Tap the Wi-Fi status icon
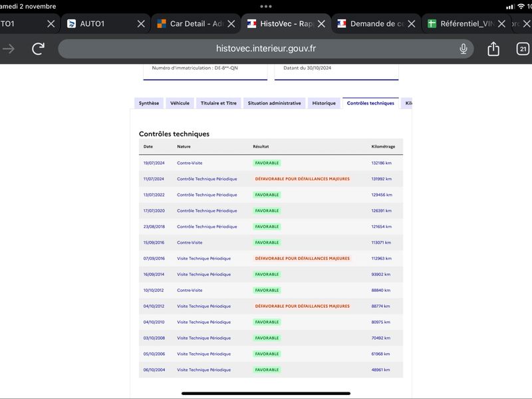532x399 pixels. [521, 7]
